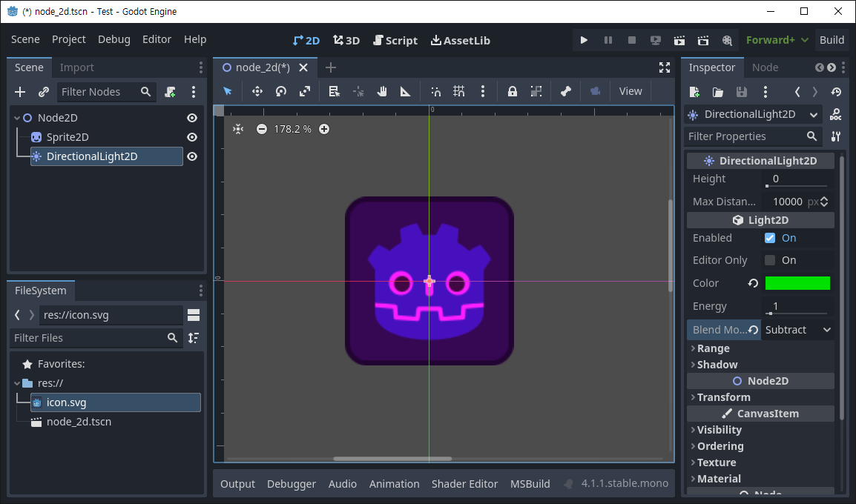Open object history clock icon
This screenshot has height=504, width=856.
[836, 92]
